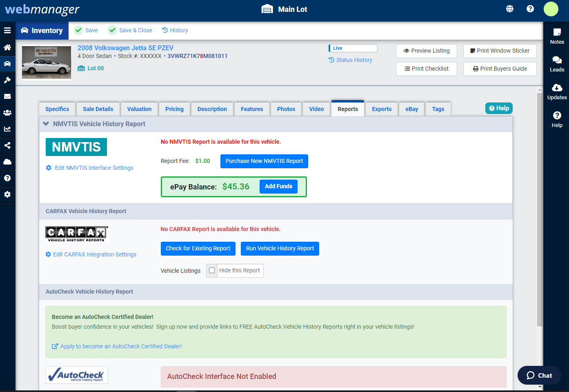Screen dimensions: 569x392
Task: Open Help panel on right sidebar
Action: click(x=557, y=120)
